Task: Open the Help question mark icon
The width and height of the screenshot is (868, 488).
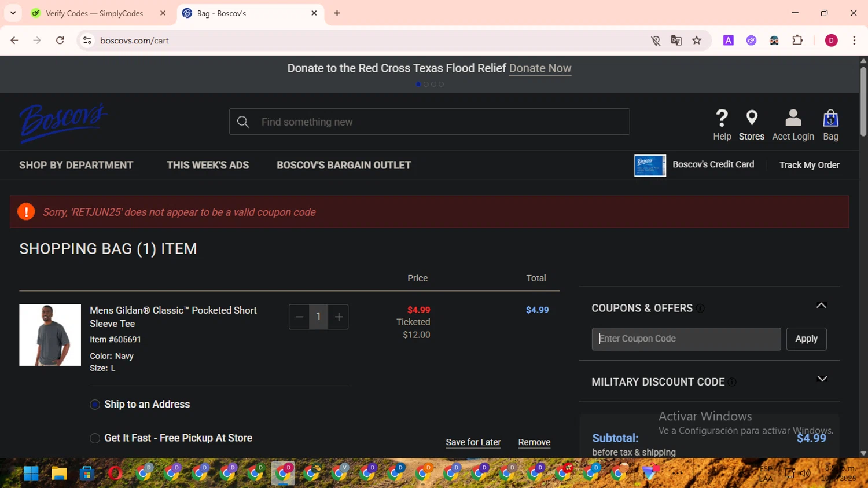Action: pyautogui.click(x=722, y=118)
